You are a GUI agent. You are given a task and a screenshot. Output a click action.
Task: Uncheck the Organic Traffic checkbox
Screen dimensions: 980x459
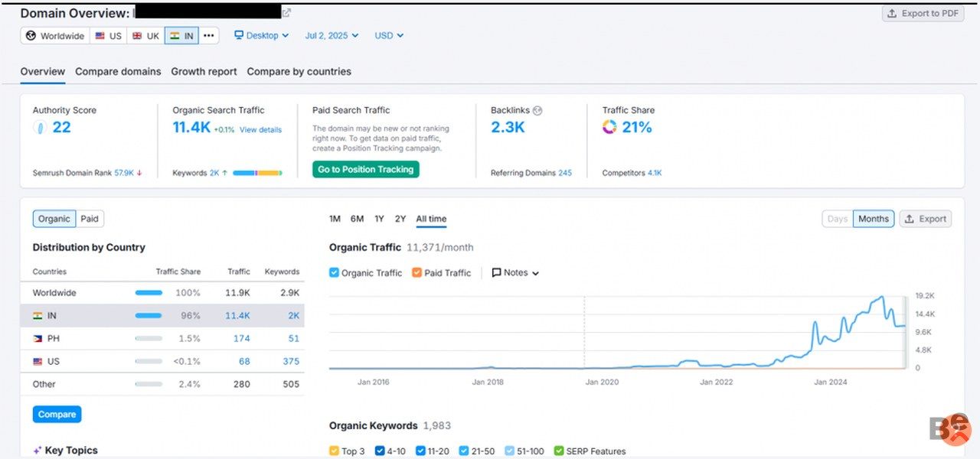click(334, 273)
